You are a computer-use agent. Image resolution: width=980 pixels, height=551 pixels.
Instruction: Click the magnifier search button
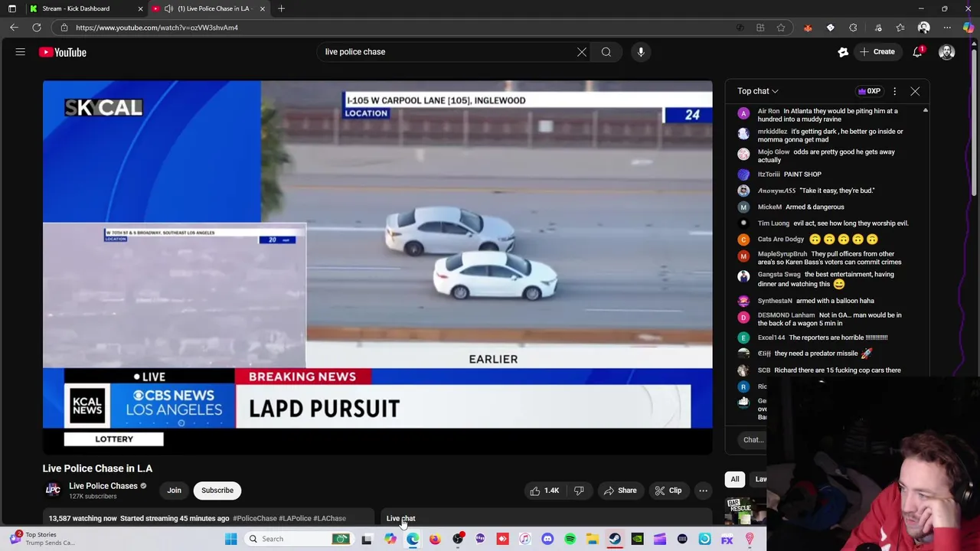tap(606, 52)
